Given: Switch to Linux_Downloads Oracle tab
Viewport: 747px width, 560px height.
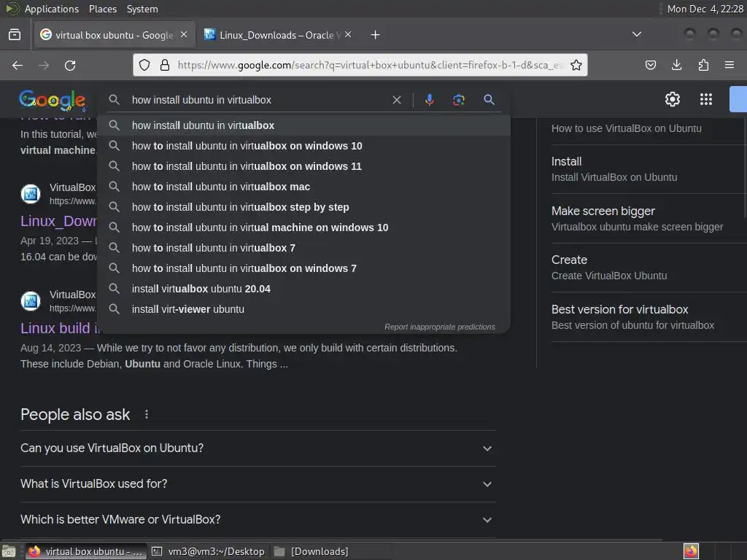Looking at the screenshot, I should [278, 35].
